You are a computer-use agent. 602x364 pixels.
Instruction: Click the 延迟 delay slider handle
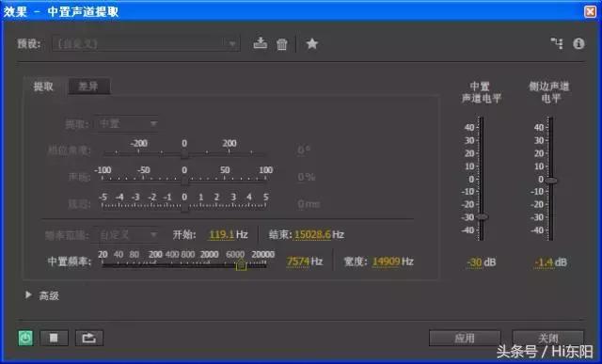(x=184, y=208)
